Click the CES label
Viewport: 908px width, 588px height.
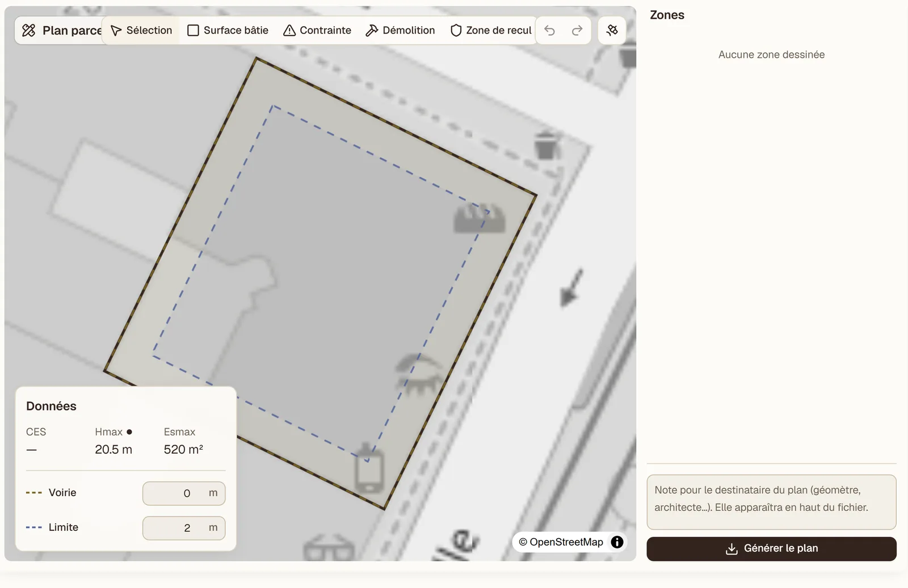coord(36,432)
